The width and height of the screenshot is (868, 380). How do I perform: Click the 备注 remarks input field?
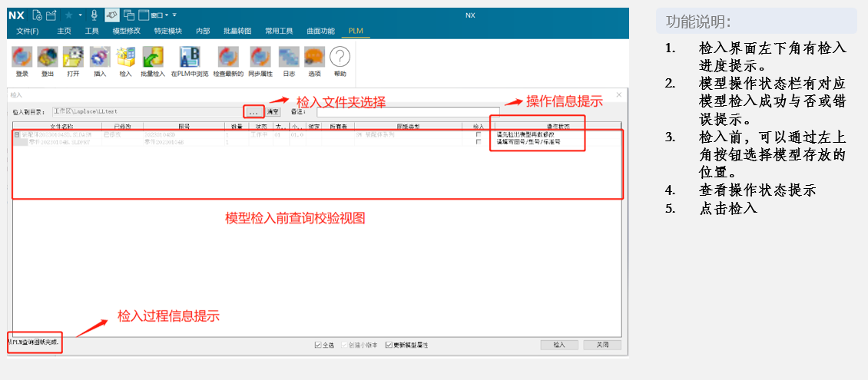[x=399, y=112]
